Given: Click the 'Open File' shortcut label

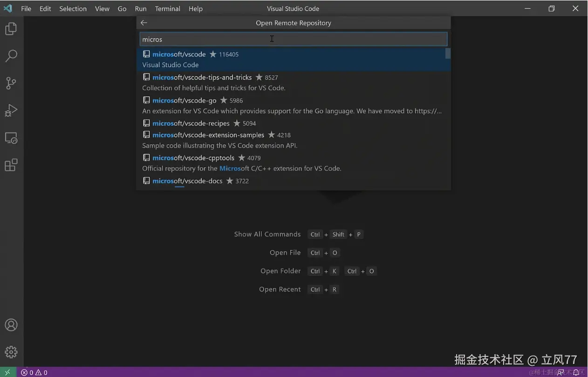Looking at the screenshot, I should click(x=285, y=252).
